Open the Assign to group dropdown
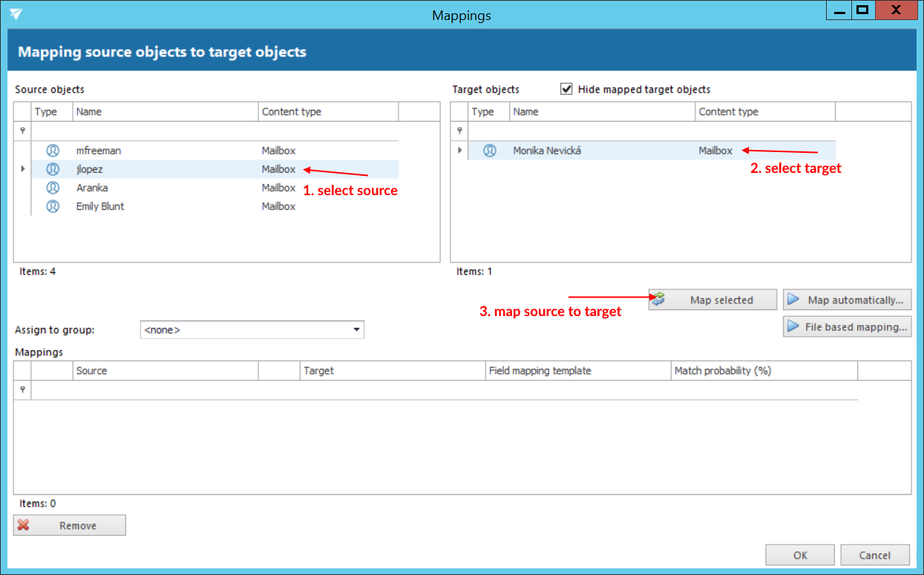 pyautogui.click(x=356, y=329)
